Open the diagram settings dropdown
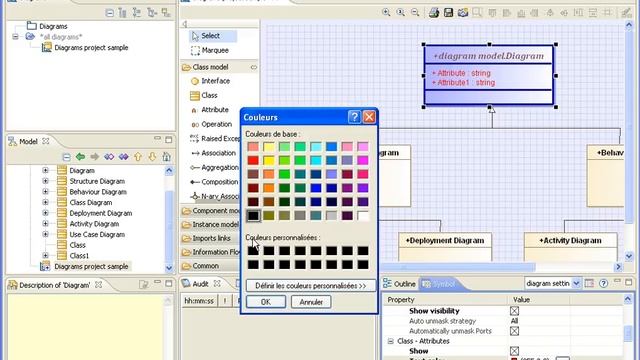The width and height of the screenshot is (640, 360). tap(576, 283)
